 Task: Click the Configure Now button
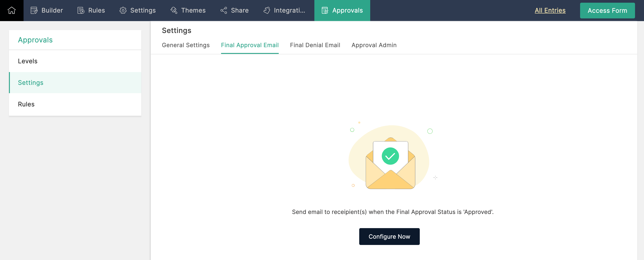[x=389, y=236]
